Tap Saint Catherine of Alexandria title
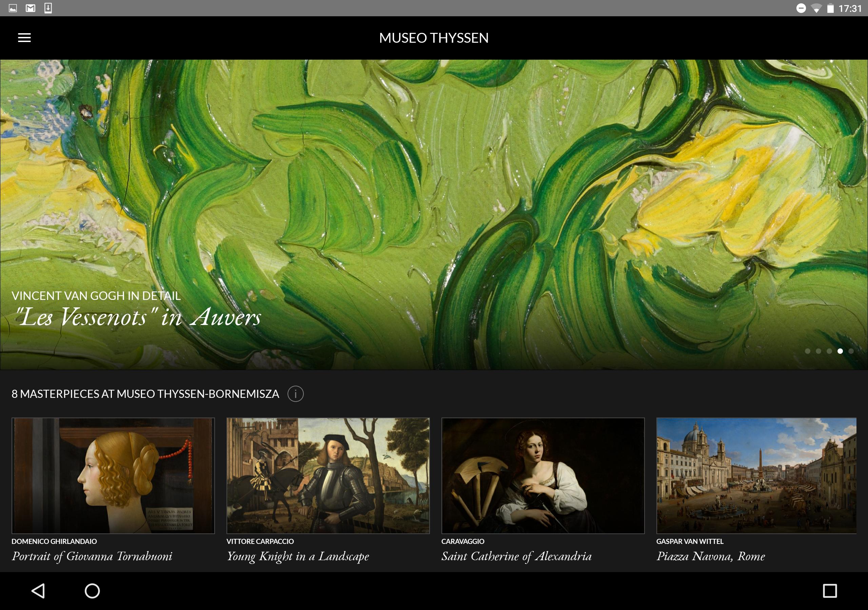 [516, 556]
